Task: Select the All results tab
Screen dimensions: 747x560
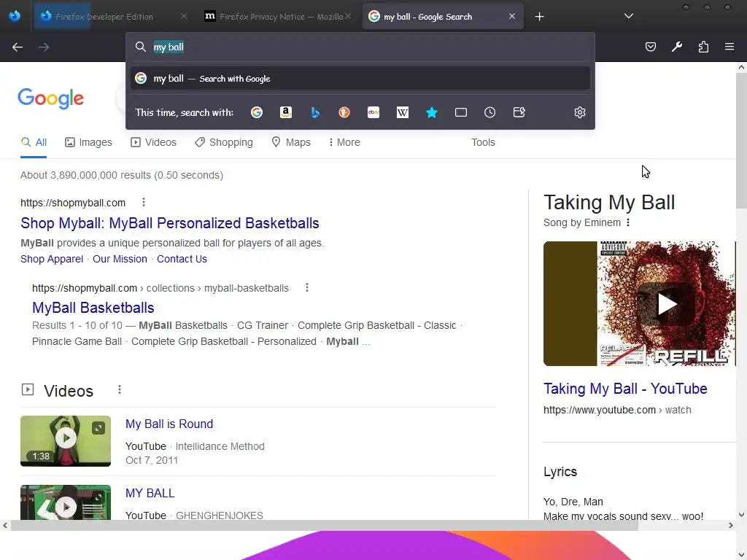Action: pos(34,142)
